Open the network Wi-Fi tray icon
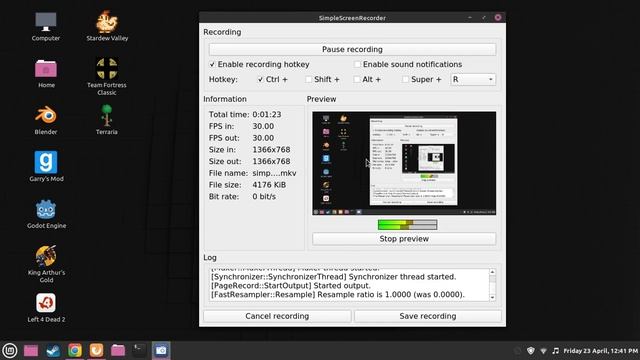The height and width of the screenshot is (360, 640). [543, 351]
